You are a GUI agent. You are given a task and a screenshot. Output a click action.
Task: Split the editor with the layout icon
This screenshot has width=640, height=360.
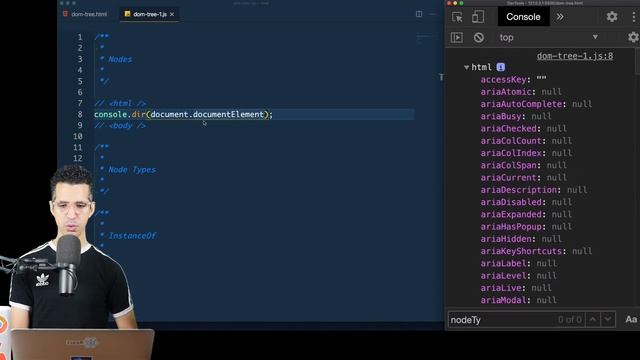(x=419, y=14)
